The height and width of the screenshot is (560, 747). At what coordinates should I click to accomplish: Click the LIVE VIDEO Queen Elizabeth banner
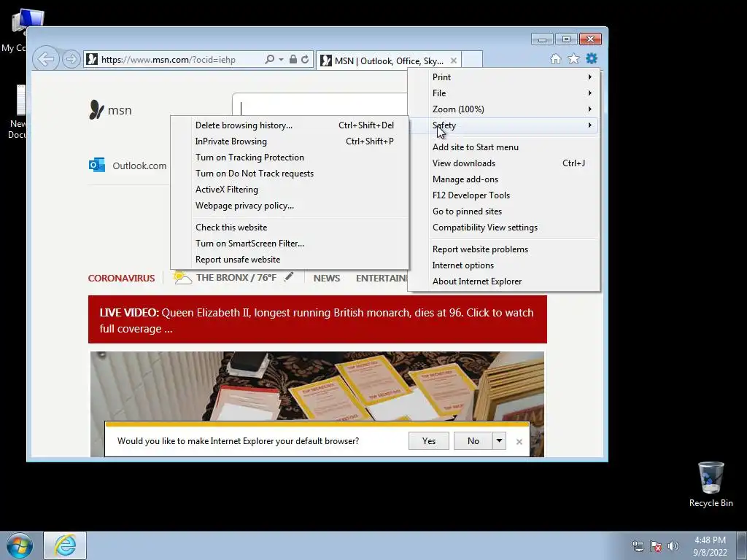[317, 319]
